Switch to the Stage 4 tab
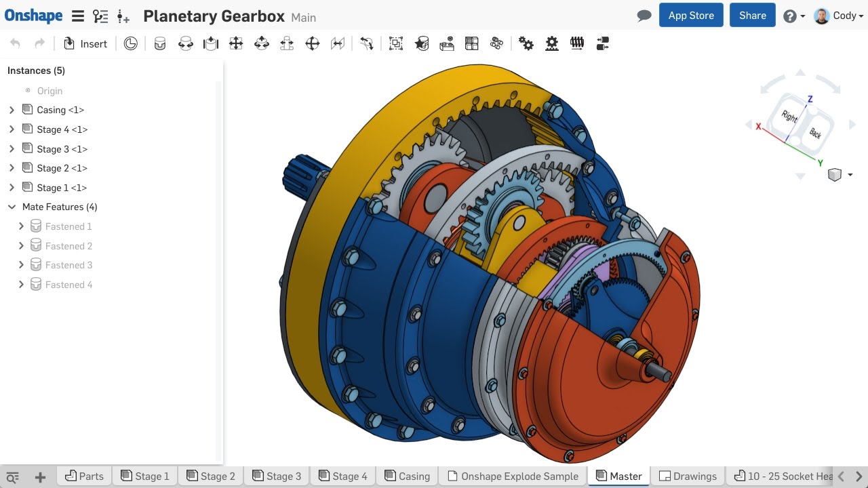The image size is (868, 488). click(343, 476)
